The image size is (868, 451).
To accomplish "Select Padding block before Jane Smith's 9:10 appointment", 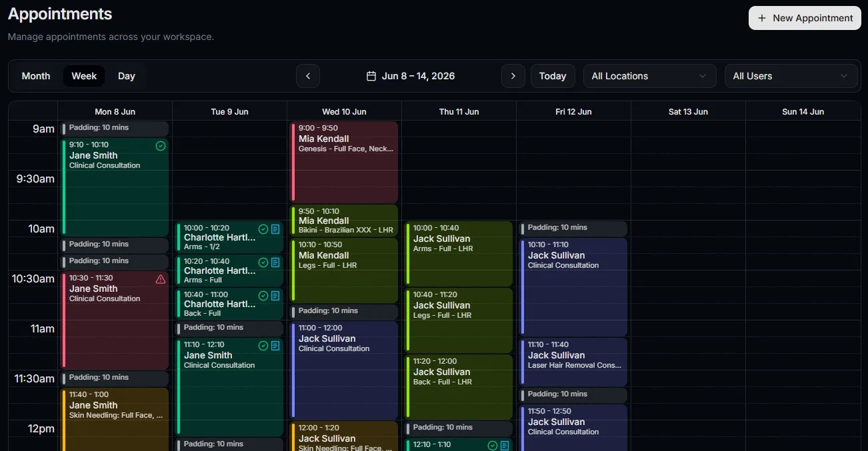I will coord(115,129).
